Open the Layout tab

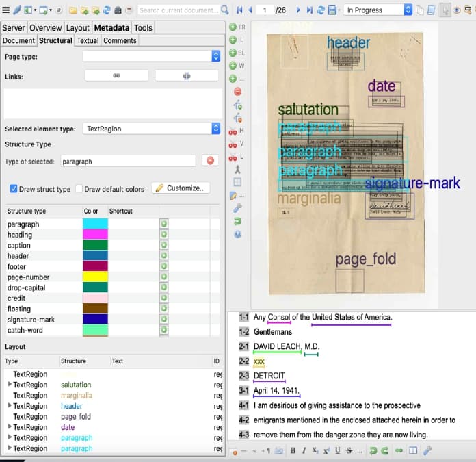point(78,28)
